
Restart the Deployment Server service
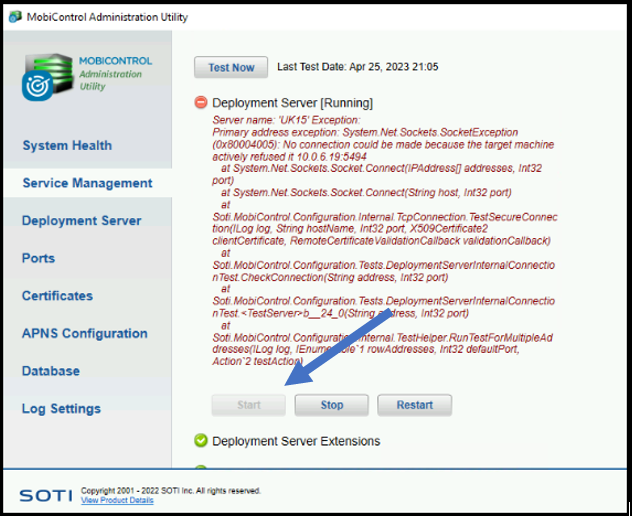[414, 405]
